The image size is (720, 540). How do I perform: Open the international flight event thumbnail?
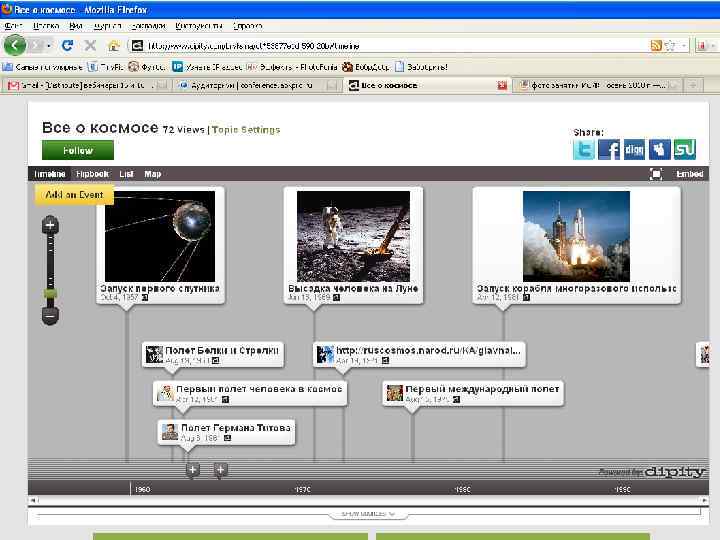pos(394,393)
